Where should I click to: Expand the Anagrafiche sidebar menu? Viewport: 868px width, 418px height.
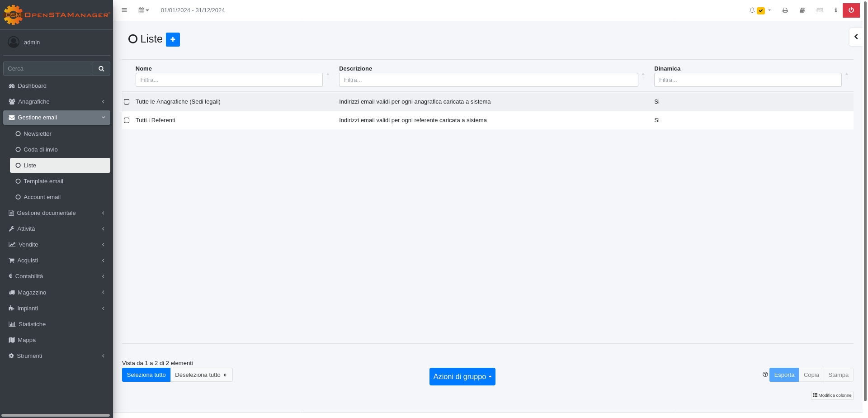click(57, 102)
